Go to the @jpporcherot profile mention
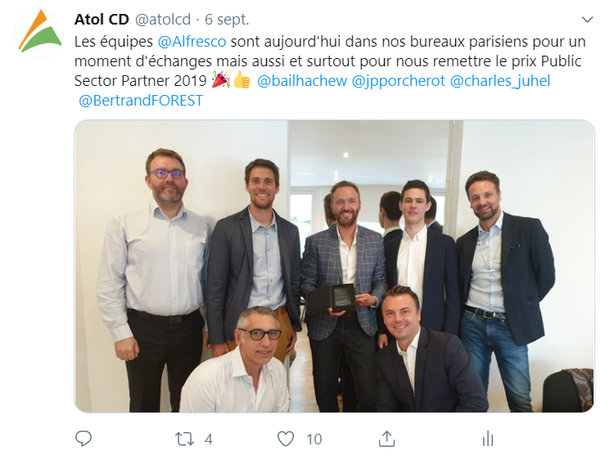This screenshot has width=610, height=455. pyautogui.click(x=398, y=81)
